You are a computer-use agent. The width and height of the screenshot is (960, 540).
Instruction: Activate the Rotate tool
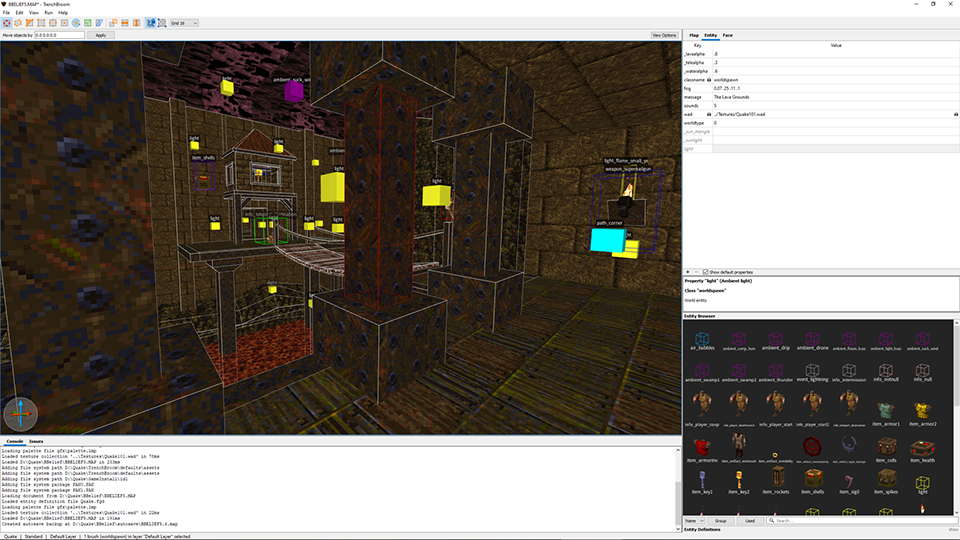[x=76, y=23]
